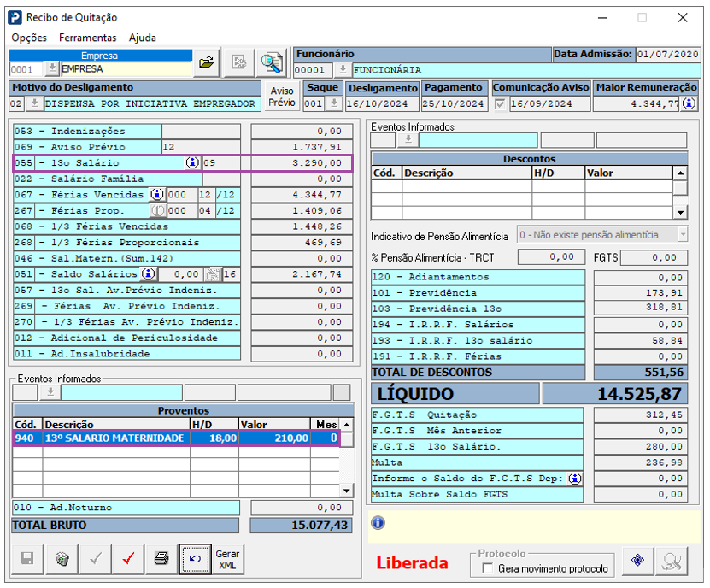Image resolution: width=710 pixels, height=588 pixels.
Task: Click the grayed document icon beside folder
Action: (x=239, y=62)
